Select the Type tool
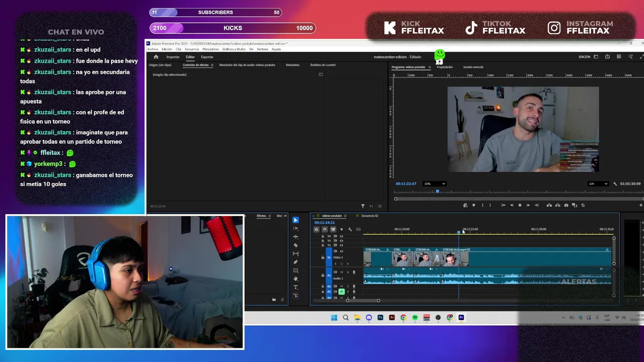 tap(295, 287)
